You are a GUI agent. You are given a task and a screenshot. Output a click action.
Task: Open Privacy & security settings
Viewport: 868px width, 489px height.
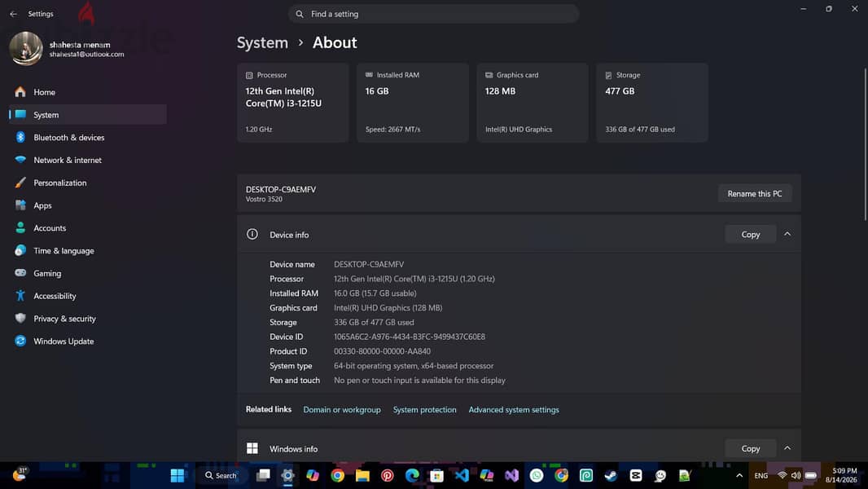(87, 319)
